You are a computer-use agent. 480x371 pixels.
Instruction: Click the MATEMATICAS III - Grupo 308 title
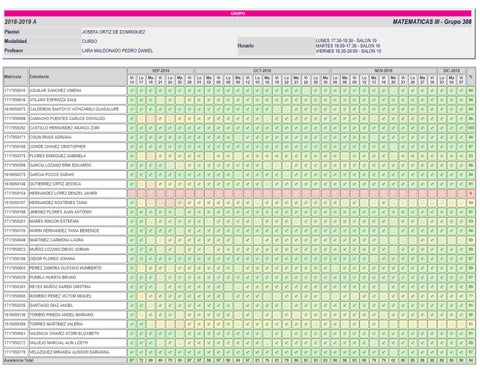(x=432, y=22)
